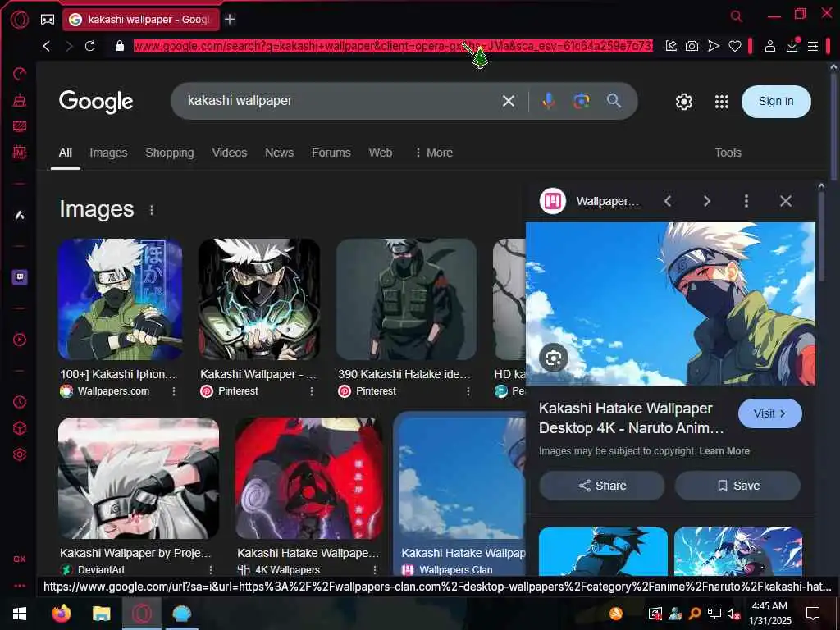Click the Sign in button
This screenshot has height=630, width=840.
click(x=776, y=101)
